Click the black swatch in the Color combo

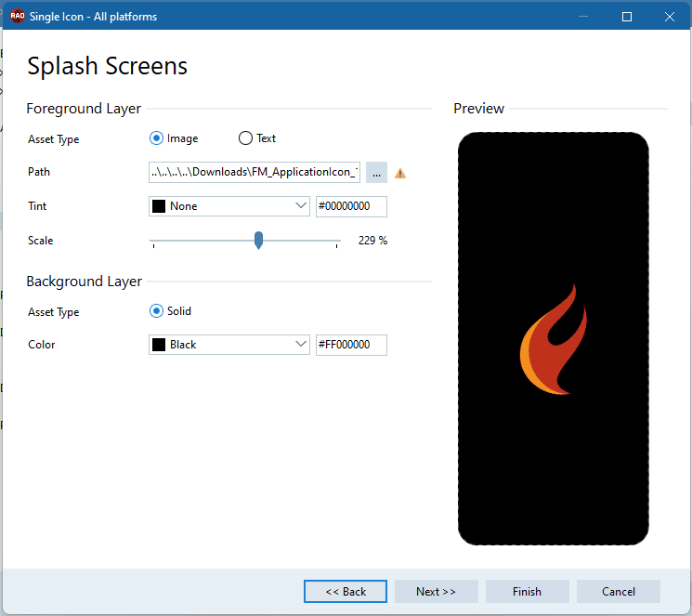pyautogui.click(x=159, y=345)
